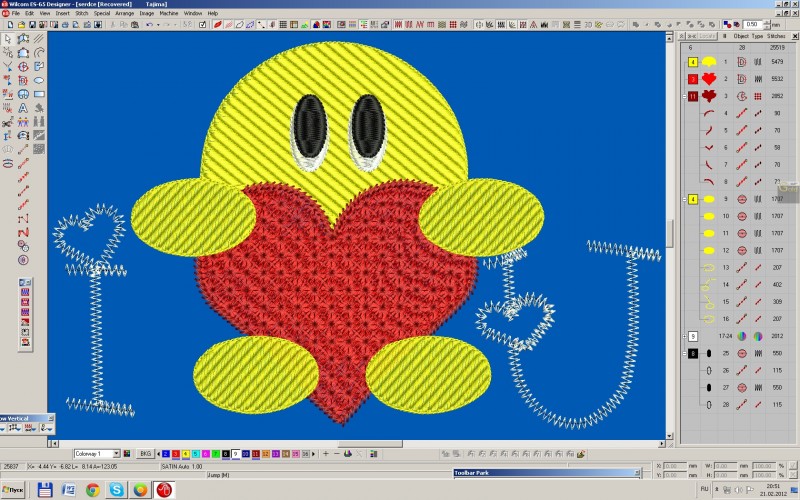Click the Wilcom red icon in taskbar
Image resolution: width=800 pixels, height=500 pixels.
coord(164,490)
